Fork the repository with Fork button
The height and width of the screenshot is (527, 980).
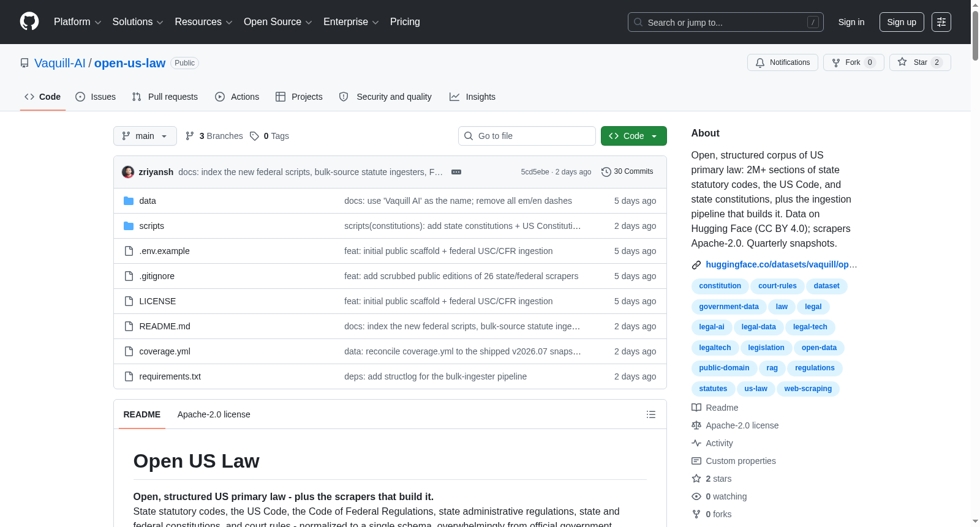(854, 62)
